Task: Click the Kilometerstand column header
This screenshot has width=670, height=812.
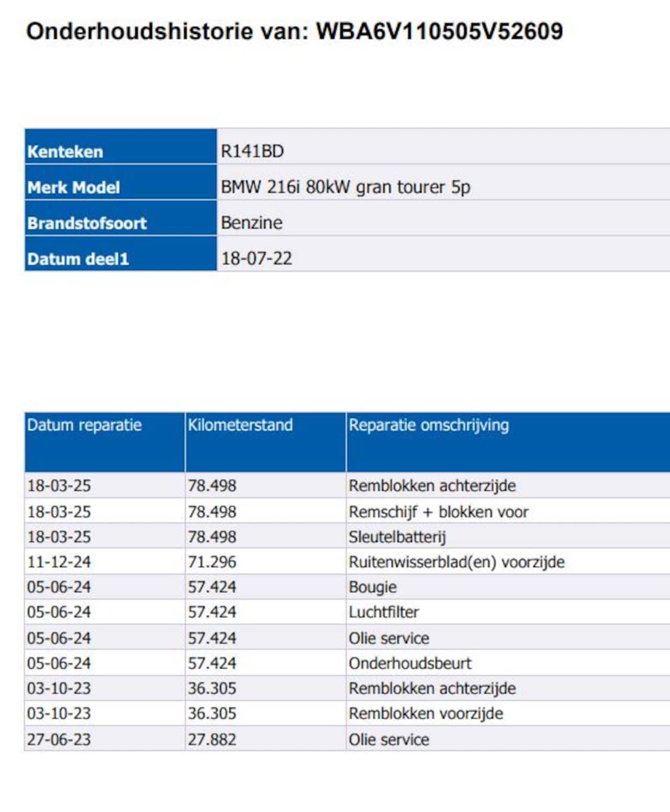Action: tap(240, 425)
